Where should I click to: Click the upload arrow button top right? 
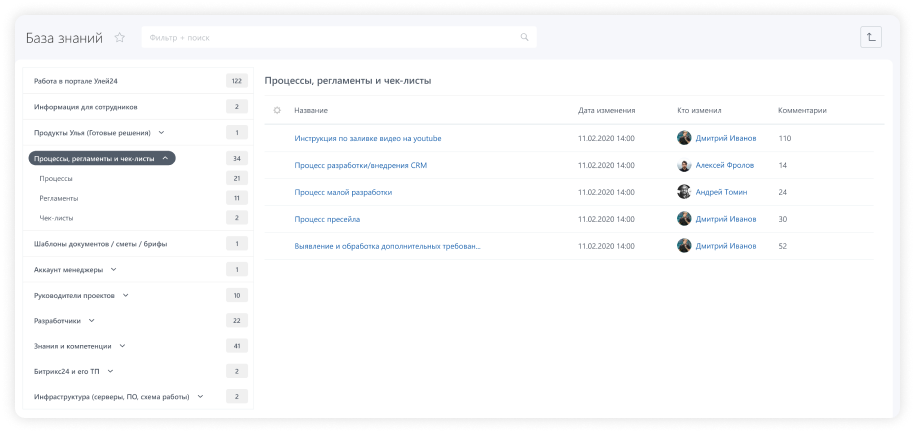871,37
